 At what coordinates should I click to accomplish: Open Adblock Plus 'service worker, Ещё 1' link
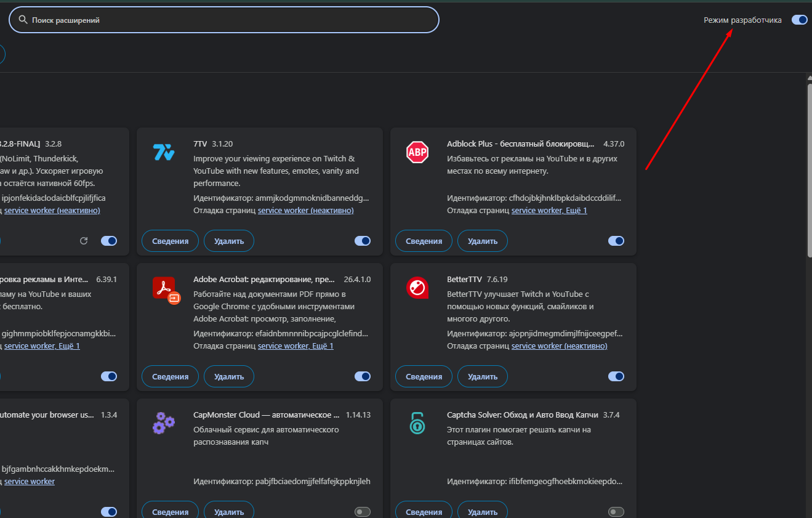tap(549, 211)
